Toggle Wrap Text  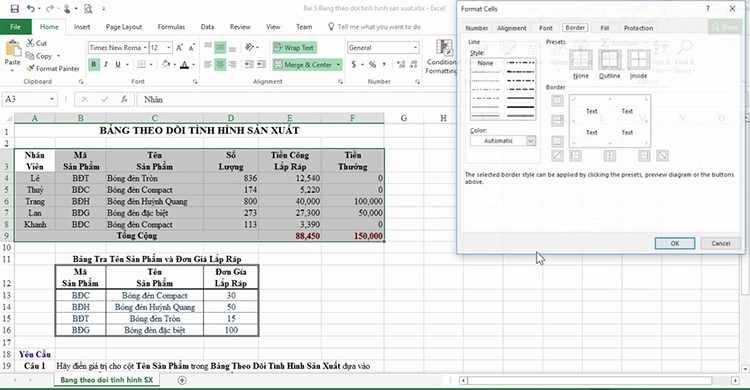click(295, 47)
